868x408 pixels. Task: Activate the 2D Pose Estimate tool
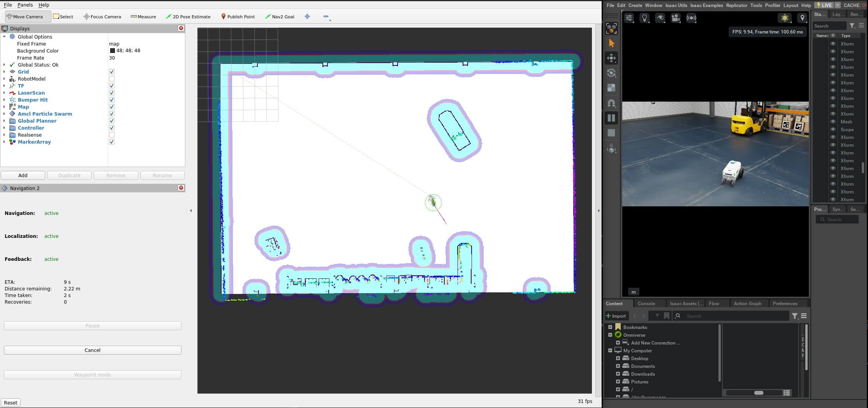click(x=188, y=17)
